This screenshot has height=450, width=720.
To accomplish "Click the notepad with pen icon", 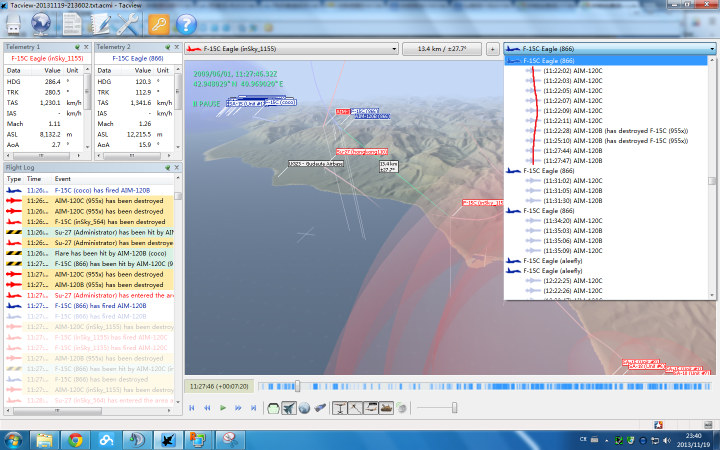I will click(x=101, y=22).
